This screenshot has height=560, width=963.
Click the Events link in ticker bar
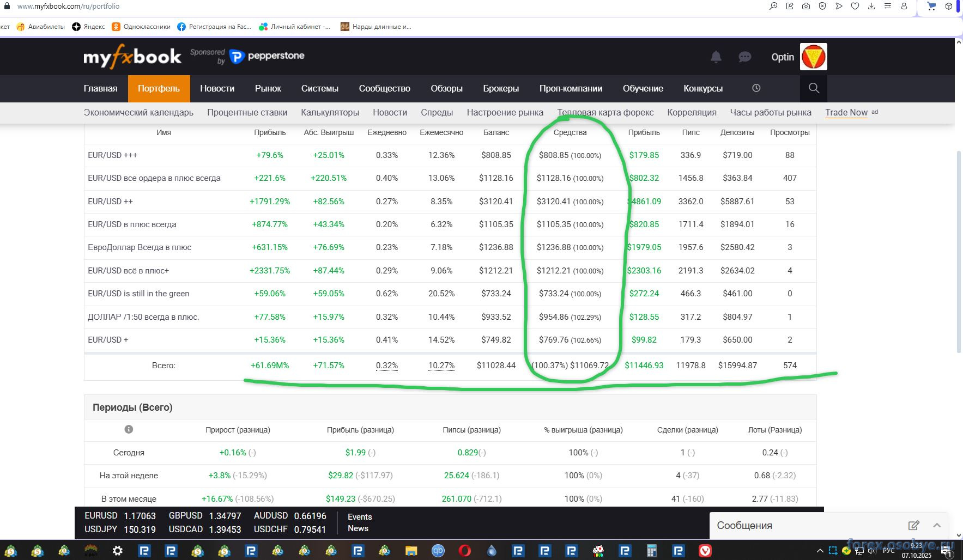click(x=360, y=517)
